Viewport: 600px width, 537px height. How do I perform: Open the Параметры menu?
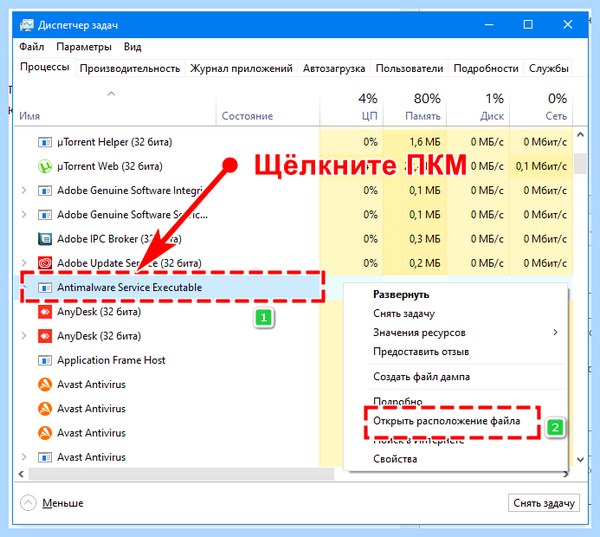(x=84, y=47)
